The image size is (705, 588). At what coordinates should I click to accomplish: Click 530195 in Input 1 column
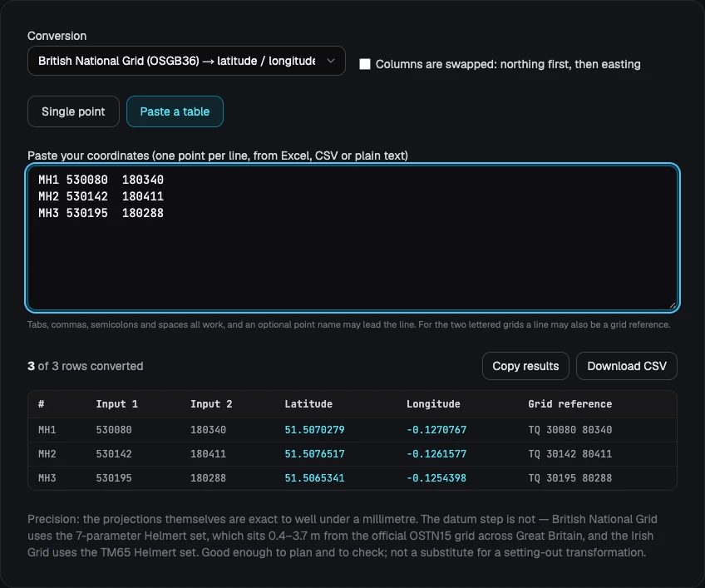114,477
